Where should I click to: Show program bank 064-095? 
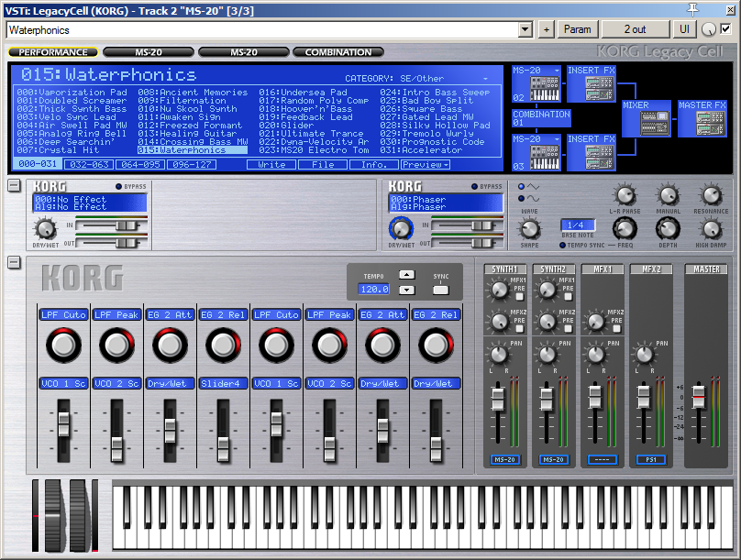tap(140, 165)
